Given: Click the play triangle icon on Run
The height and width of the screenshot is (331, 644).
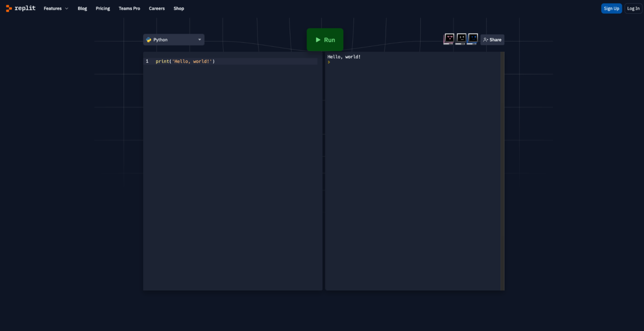Looking at the screenshot, I should (318, 40).
